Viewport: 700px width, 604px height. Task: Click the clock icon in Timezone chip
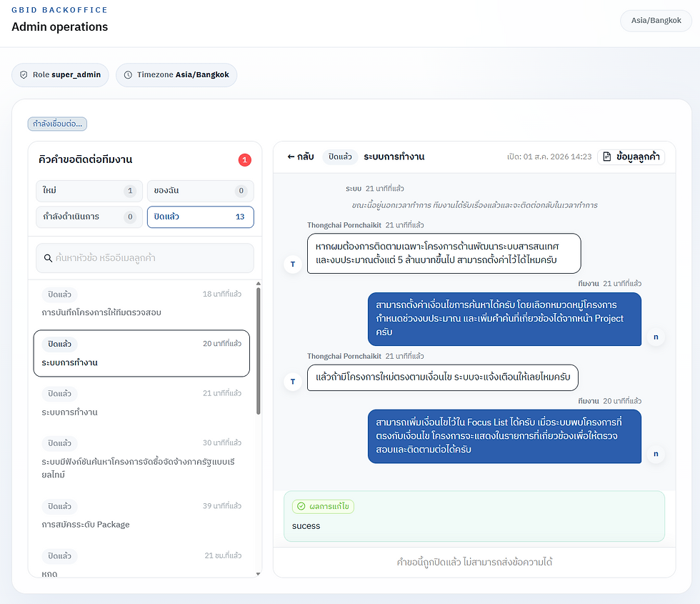(128, 75)
